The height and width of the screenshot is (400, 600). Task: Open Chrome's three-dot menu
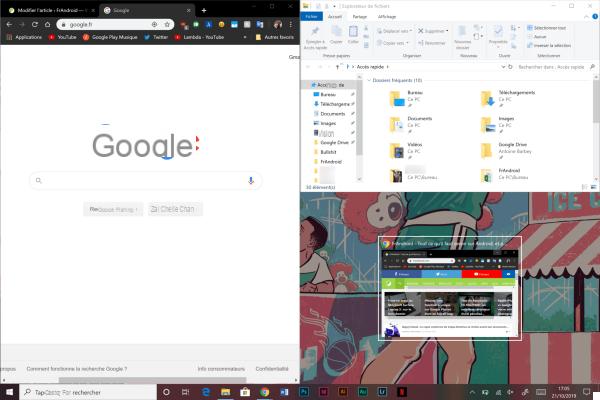[x=291, y=24]
